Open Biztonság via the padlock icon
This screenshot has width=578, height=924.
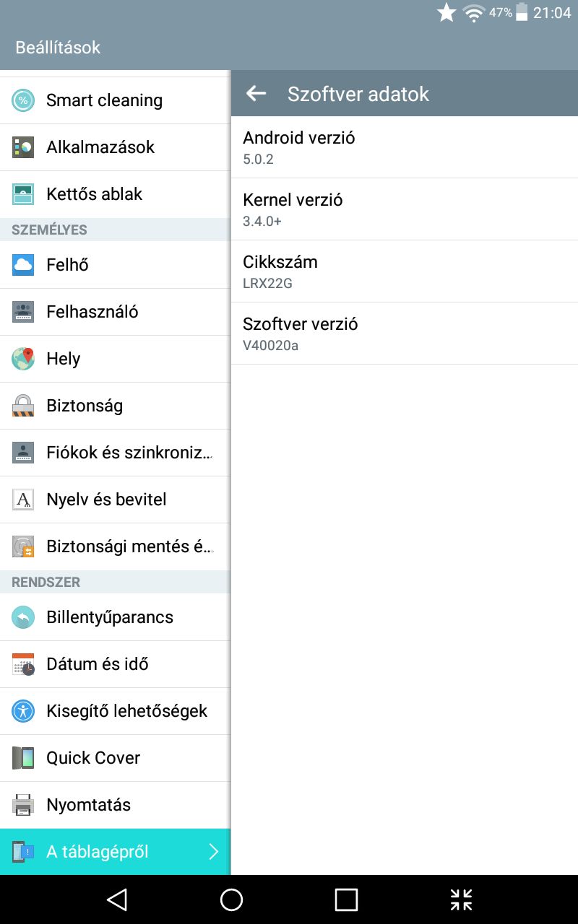23,406
